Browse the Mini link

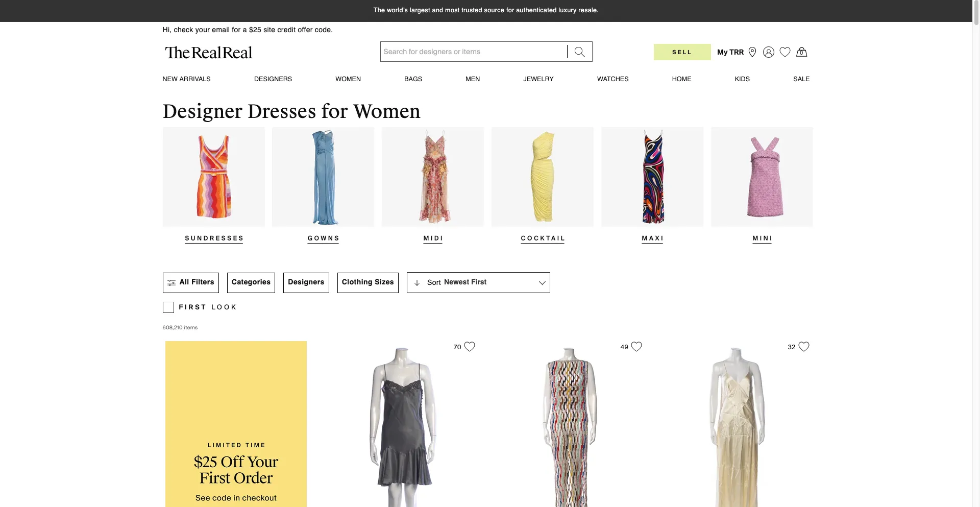click(x=762, y=238)
